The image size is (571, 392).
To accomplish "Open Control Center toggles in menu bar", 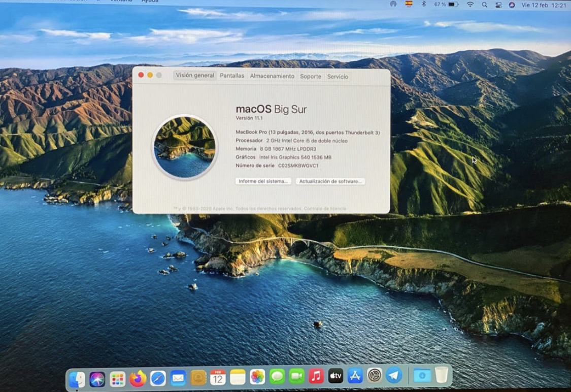I will [x=498, y=5].
